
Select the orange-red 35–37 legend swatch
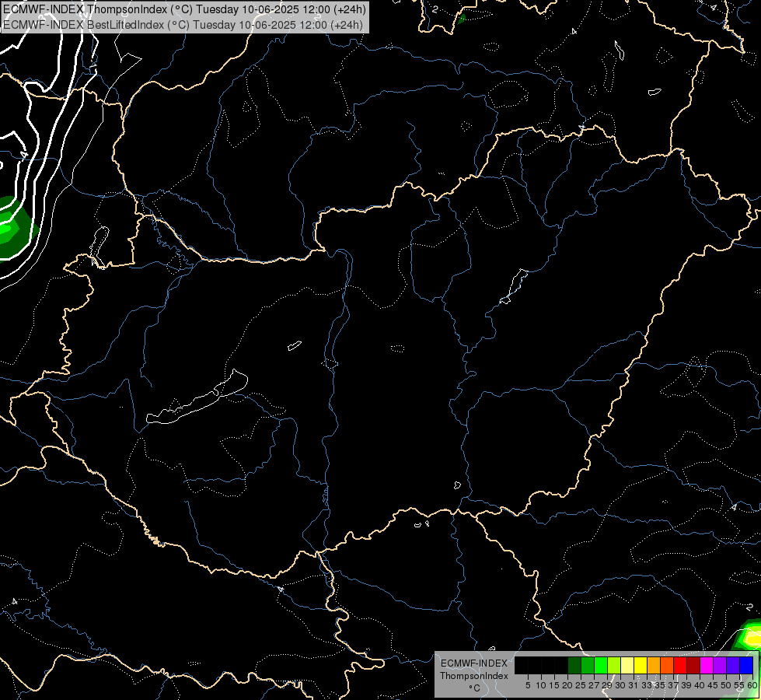click(667, 666)
